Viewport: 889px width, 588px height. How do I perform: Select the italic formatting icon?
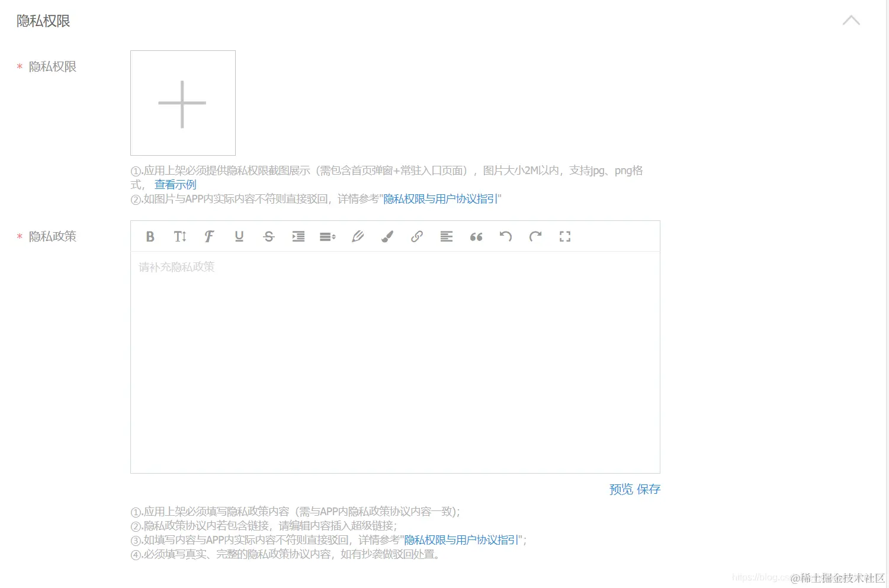209,236
